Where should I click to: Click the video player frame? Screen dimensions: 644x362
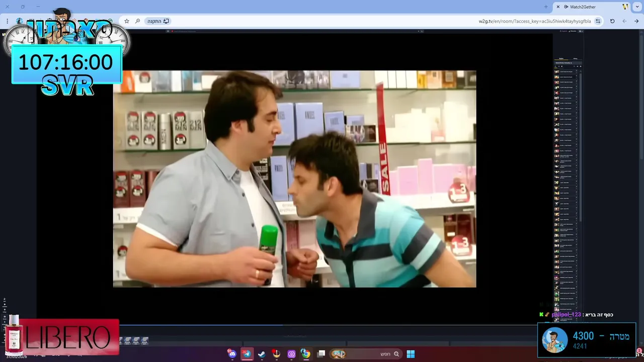[294, 179]
